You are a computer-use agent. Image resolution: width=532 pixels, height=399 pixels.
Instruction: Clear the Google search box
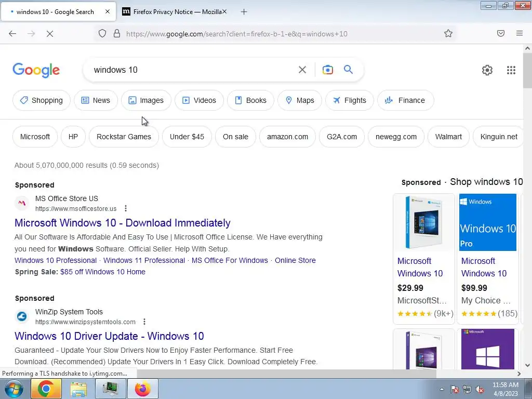[x=302, y=70]
